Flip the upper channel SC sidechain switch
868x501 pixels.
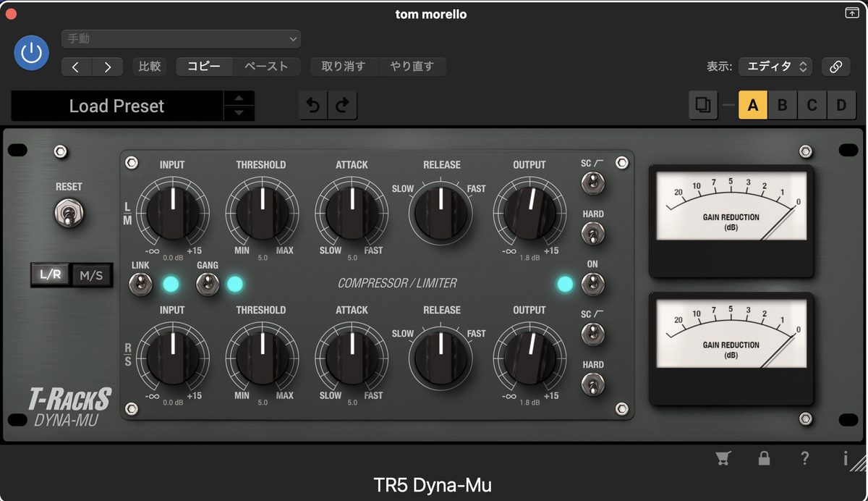(592, 183)
